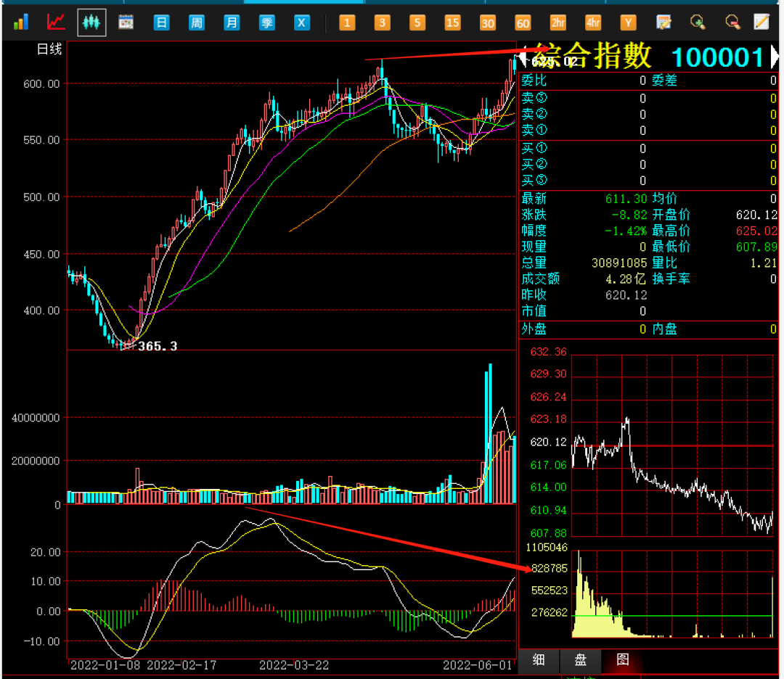The height and width of the screenshot is (679, 784).
Task: Select the 5-minute interval button
Action: pos(417,22)
